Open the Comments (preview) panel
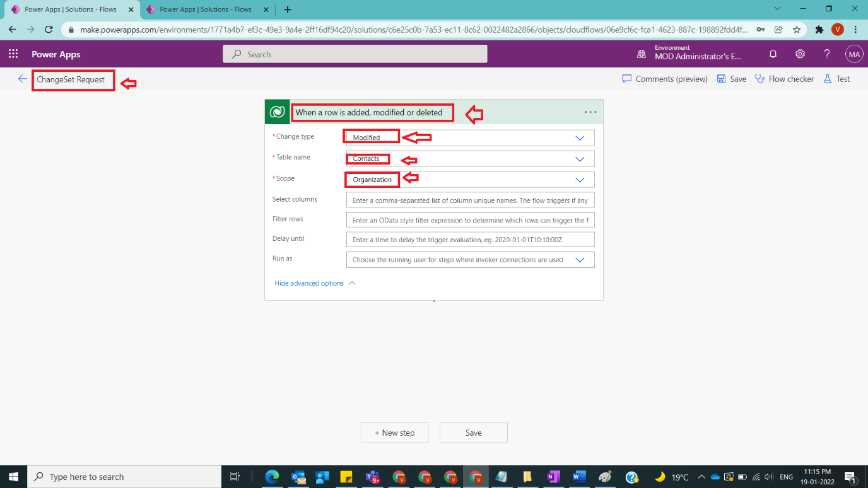The width and height of the screenshot is (868, 488). pos(664,78)
